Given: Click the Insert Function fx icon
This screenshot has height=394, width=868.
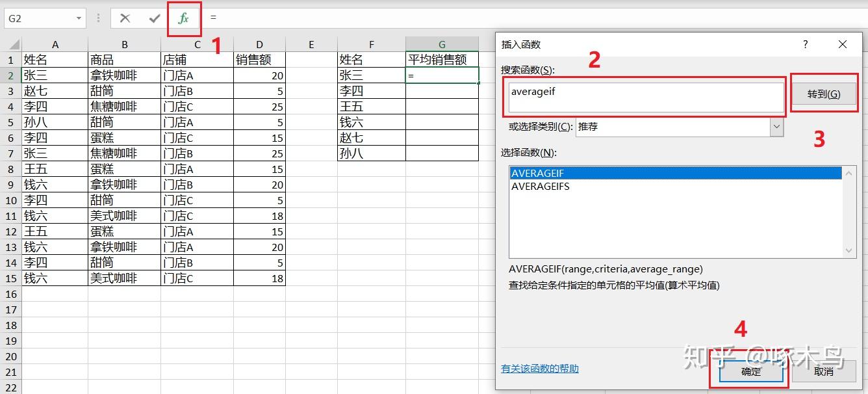Looking at the screenshot, I should pyautogui.click(x=184, y=18).
